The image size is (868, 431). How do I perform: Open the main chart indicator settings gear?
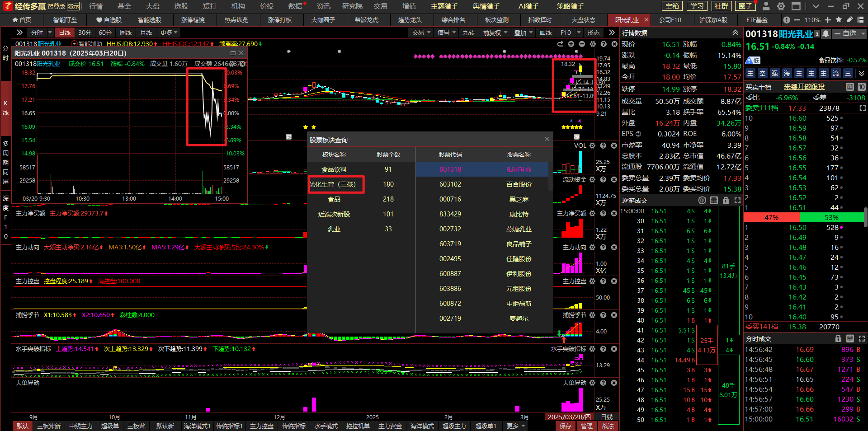pyautogui.click(x=593, y=44)
